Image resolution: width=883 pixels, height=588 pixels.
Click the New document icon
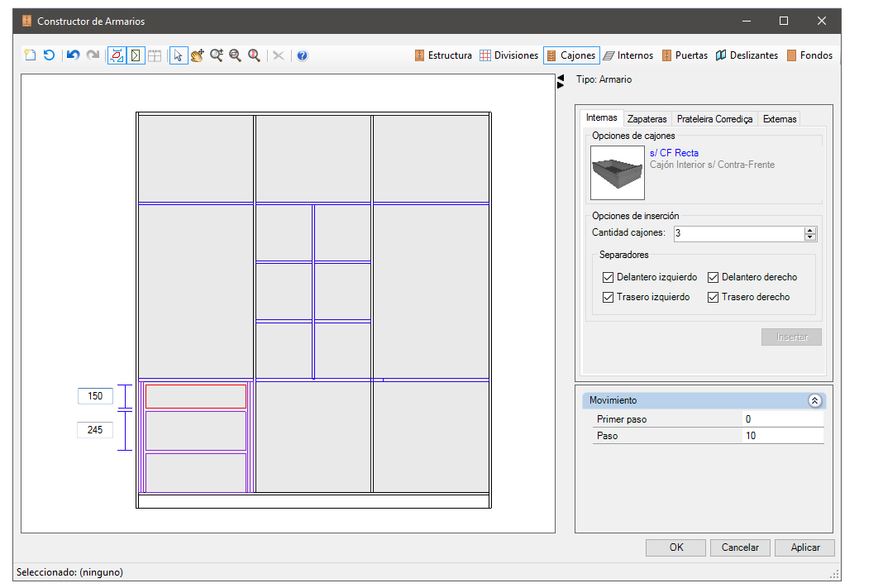(30, 55)
